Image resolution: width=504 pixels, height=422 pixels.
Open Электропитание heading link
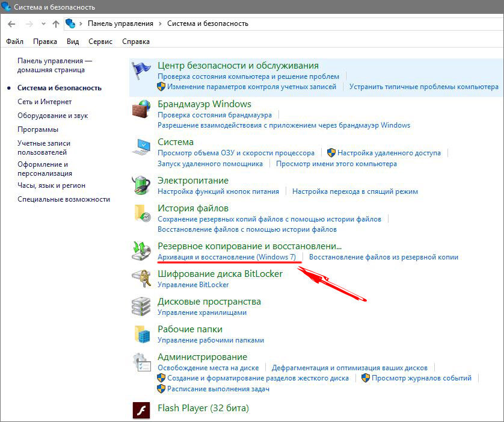193,181
